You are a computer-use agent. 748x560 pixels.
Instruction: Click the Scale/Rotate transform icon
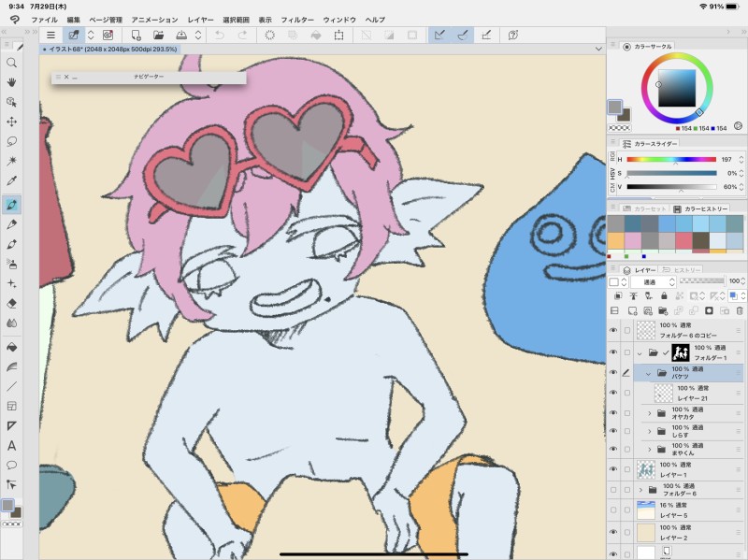[x=338, y=35]
